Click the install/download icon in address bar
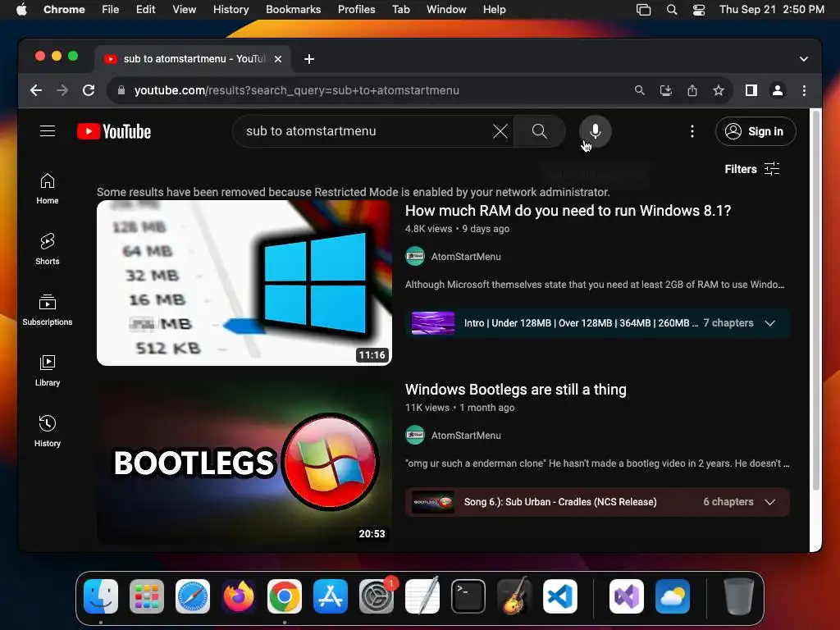 coord(665,90)
